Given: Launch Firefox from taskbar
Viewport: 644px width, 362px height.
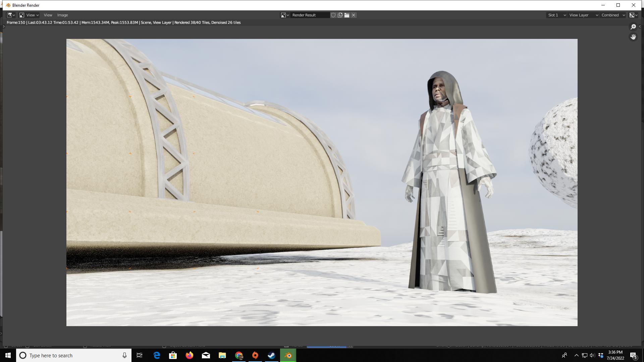Looking at the screenshot, I should pyautogui.click(x=190, y=355).
